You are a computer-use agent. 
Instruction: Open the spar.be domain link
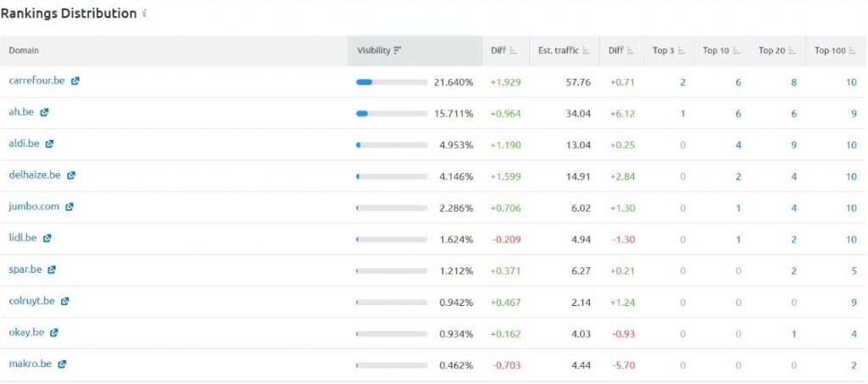25,270
